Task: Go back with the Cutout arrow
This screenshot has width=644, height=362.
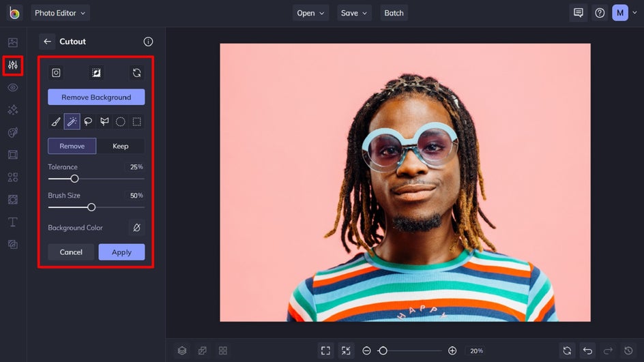Action: (x=47, y=42)
